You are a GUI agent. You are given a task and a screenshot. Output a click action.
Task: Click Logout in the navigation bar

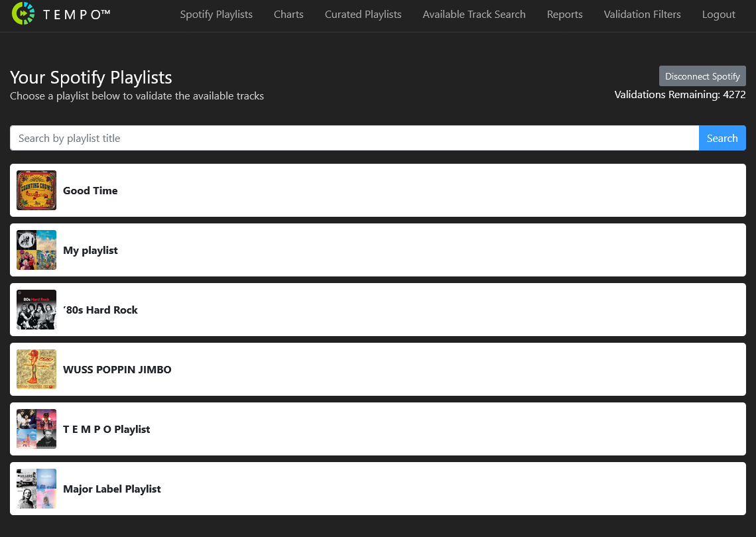718,14
